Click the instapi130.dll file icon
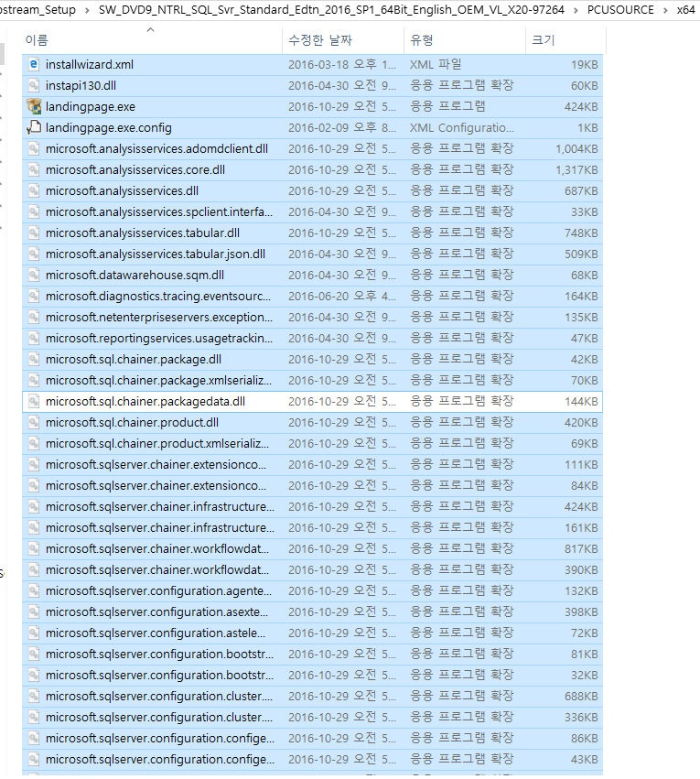This screenshot has width=700, height=779. coord(34,85)
